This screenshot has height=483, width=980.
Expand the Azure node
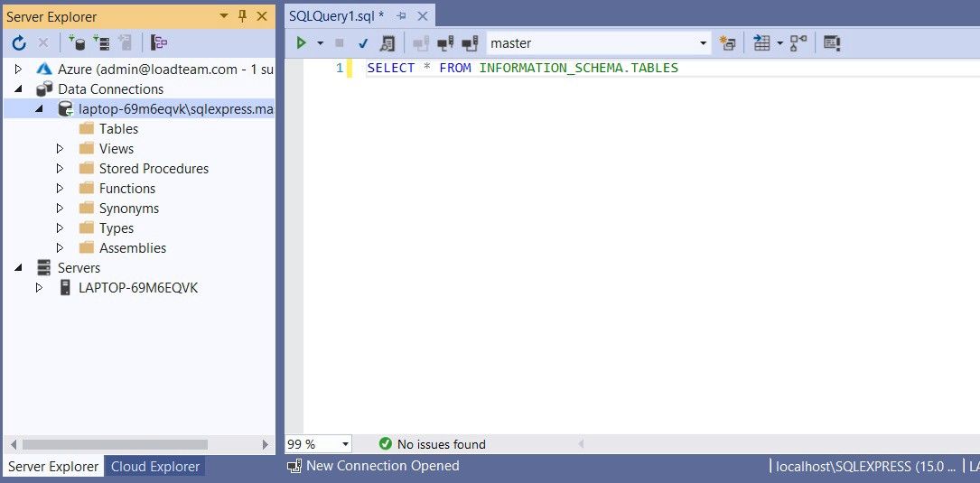point(18,69)
